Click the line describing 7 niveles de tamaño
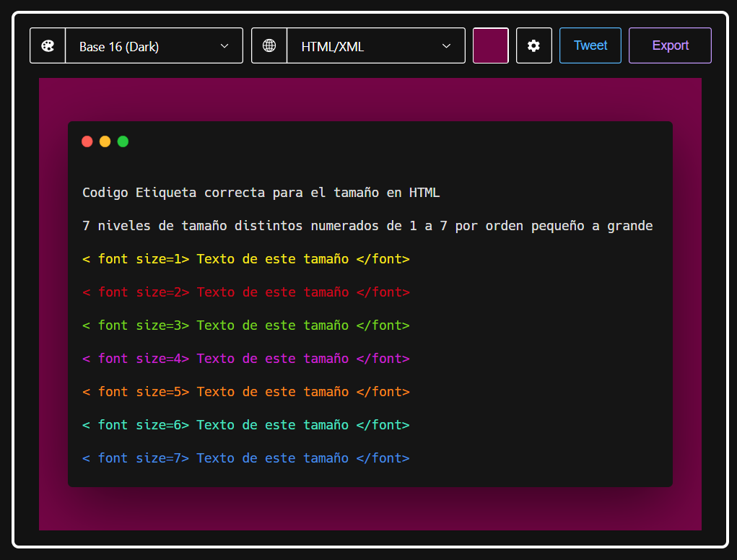Image resolution: width=737 pixels, height=560 pixels. (x=367, y=226)
